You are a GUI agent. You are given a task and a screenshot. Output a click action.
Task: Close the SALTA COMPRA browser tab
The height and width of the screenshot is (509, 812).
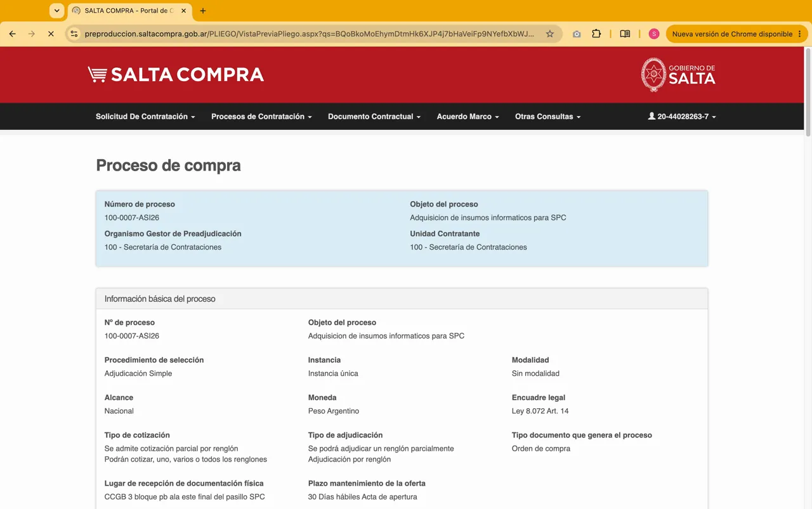tap(183, 11)
